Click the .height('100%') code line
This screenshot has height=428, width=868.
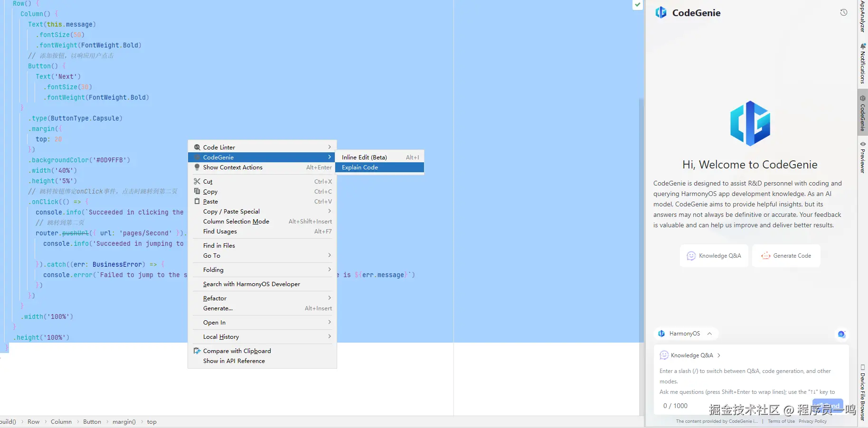click(x=41, y=338)
